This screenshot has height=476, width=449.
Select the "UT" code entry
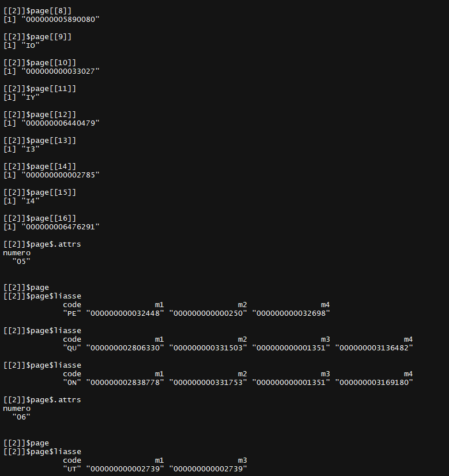(x=72, y=469)
